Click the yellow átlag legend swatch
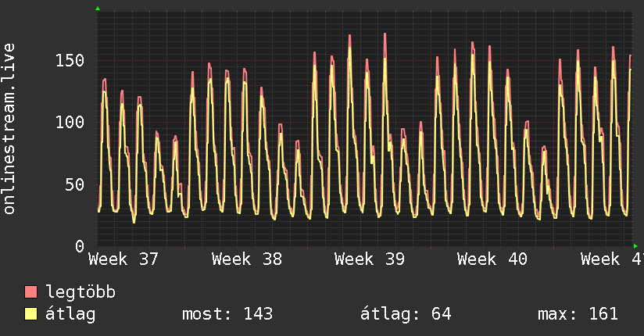 pyautogui.click(x=30, y=314)
